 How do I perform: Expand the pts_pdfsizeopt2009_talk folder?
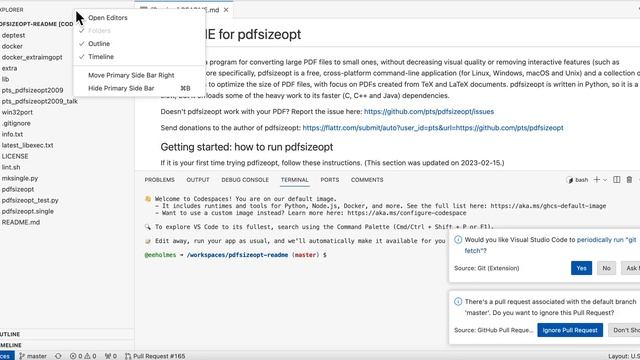pyautogui.click(x=39, y=101)
